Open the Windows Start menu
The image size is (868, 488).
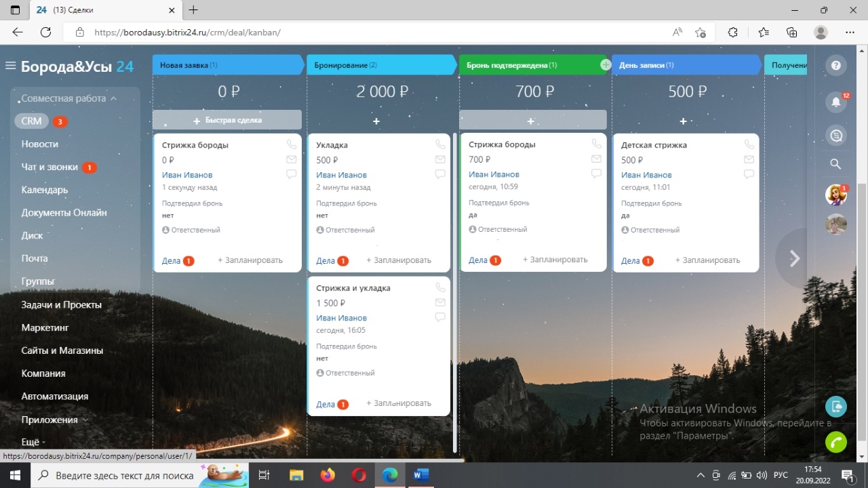tap(15, 475)
